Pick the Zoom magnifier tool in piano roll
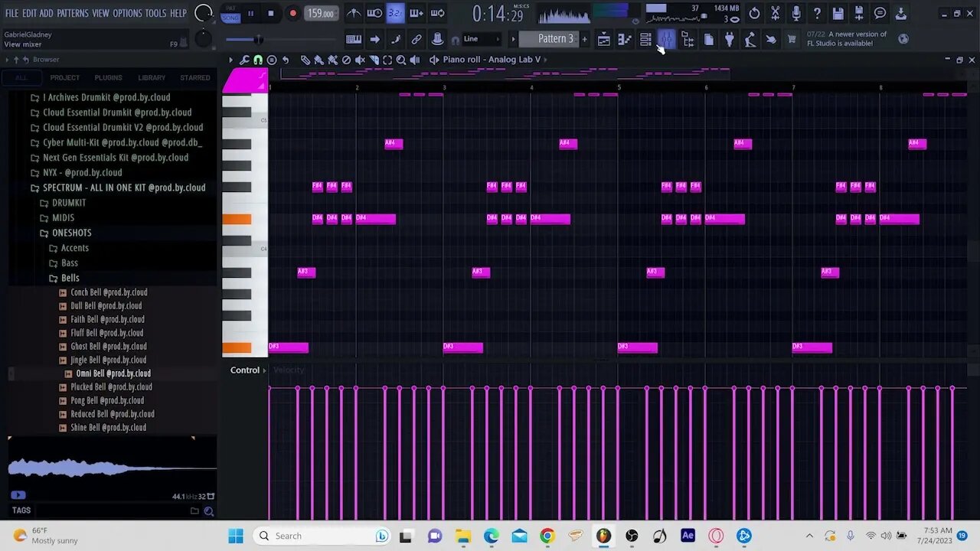 tap(401, 60)
